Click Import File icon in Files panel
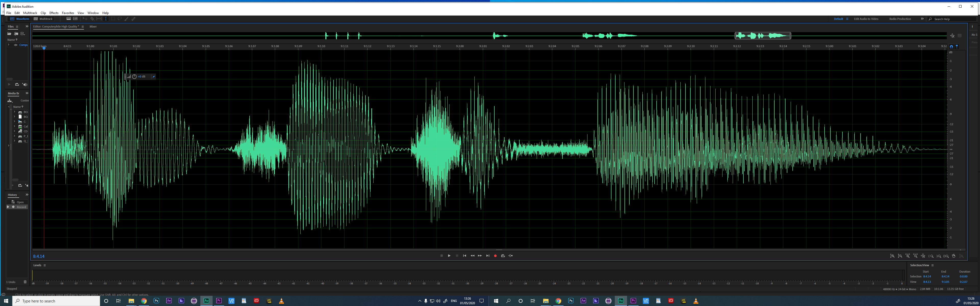Screen dimensions: 980x306 pos(16,34)
